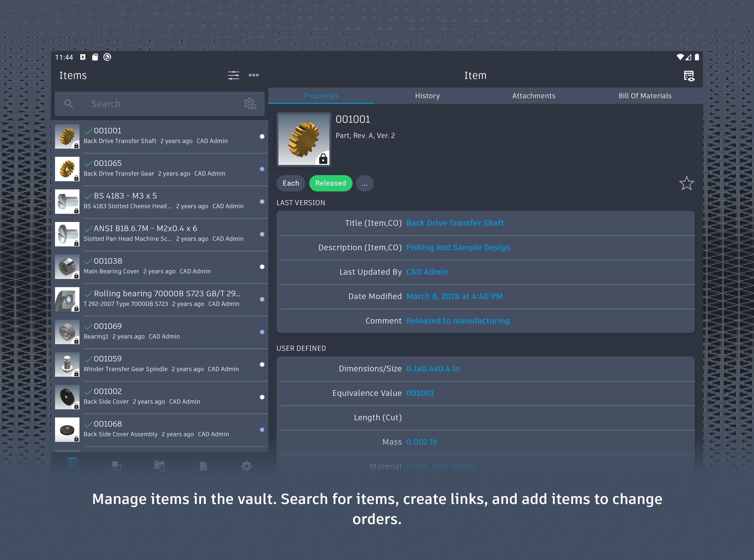Toggle the dot for ANSI B18.6.7M row
The width and height of the screenshot is (754, 560).
262,234
